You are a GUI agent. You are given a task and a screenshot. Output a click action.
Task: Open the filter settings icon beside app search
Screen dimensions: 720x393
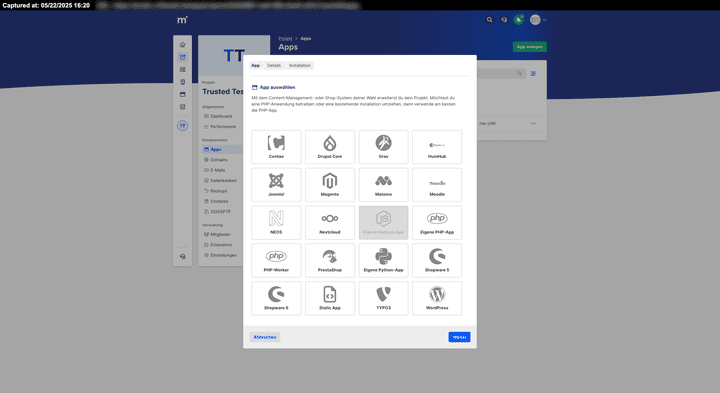coord(533,73)
